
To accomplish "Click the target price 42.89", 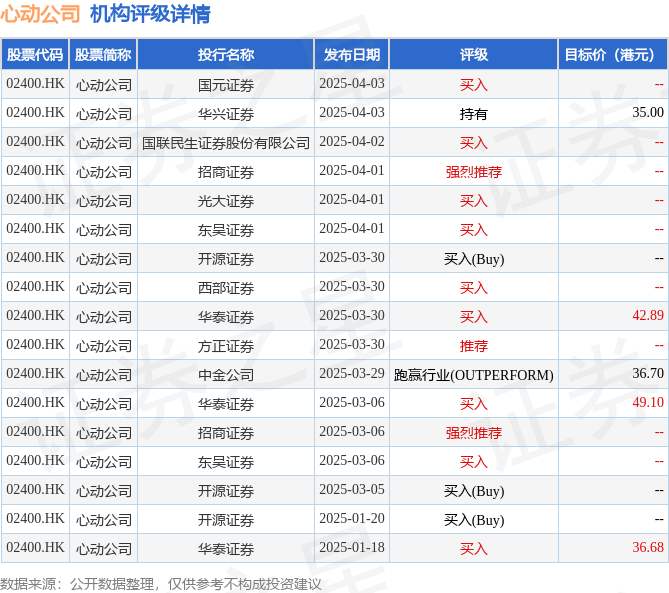I will [648, 316].
